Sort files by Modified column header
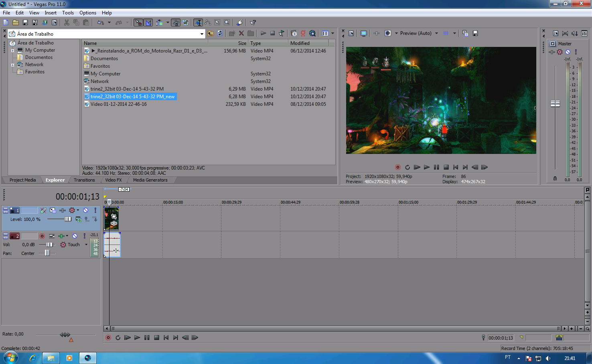 click(308, 43)
